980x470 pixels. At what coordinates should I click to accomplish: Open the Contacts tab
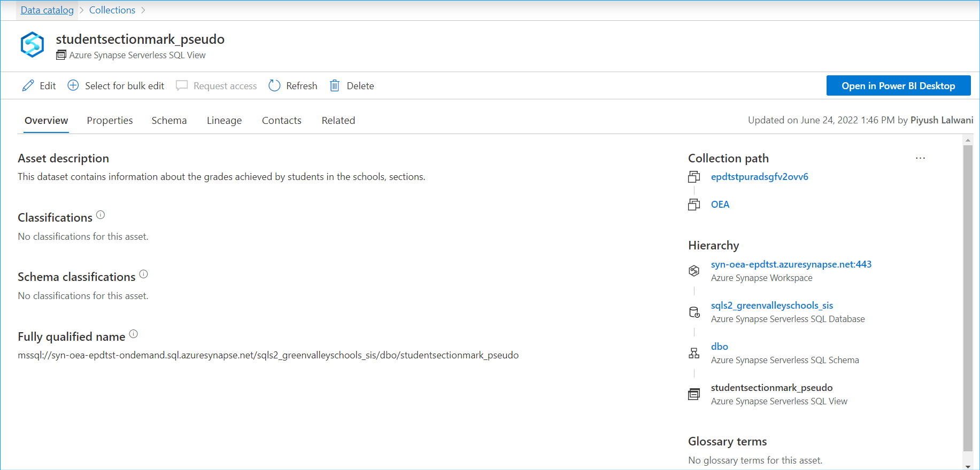[282, 121]
